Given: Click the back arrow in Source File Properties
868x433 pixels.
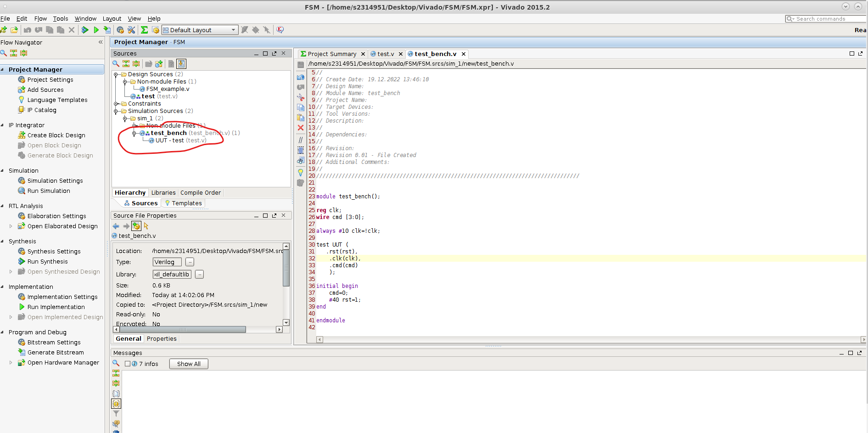Looking at the screenshot, I should point(116,226).
